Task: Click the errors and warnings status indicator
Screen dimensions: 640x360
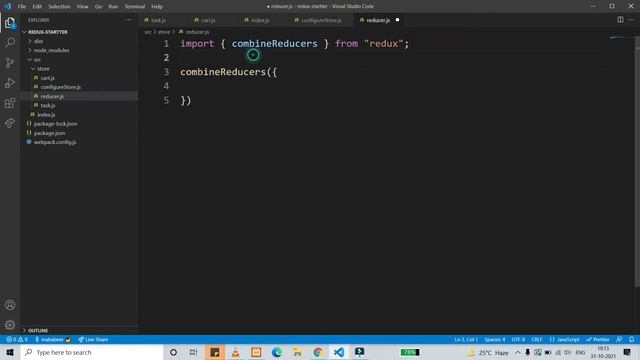Action: 17,340
